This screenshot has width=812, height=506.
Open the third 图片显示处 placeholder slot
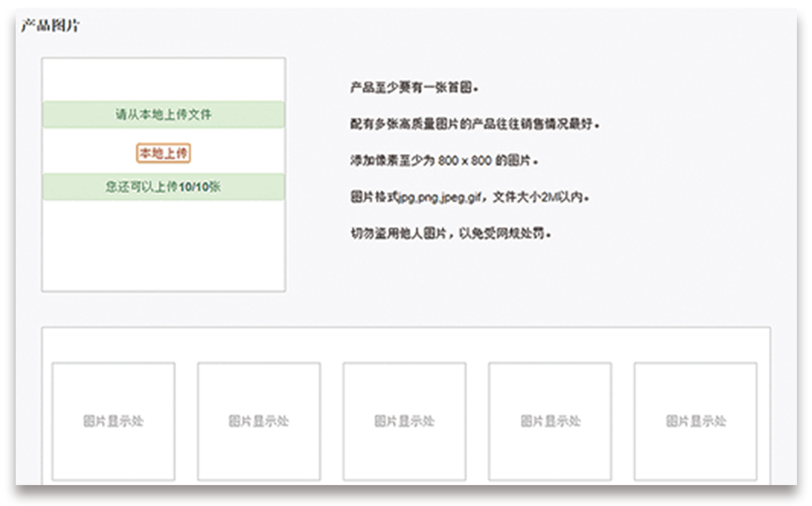coord(405,422)
